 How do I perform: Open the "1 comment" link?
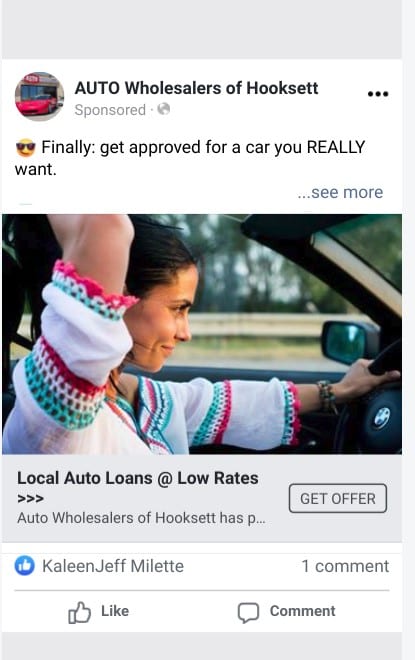click(x=345, y=566)
